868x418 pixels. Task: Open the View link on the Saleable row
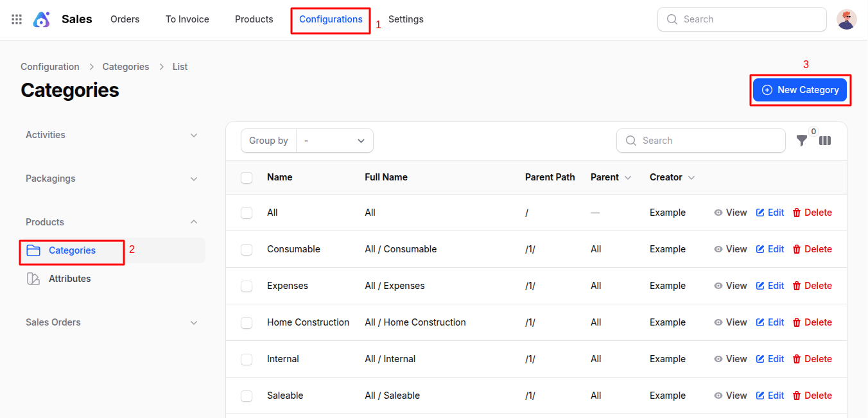[731, 396]
